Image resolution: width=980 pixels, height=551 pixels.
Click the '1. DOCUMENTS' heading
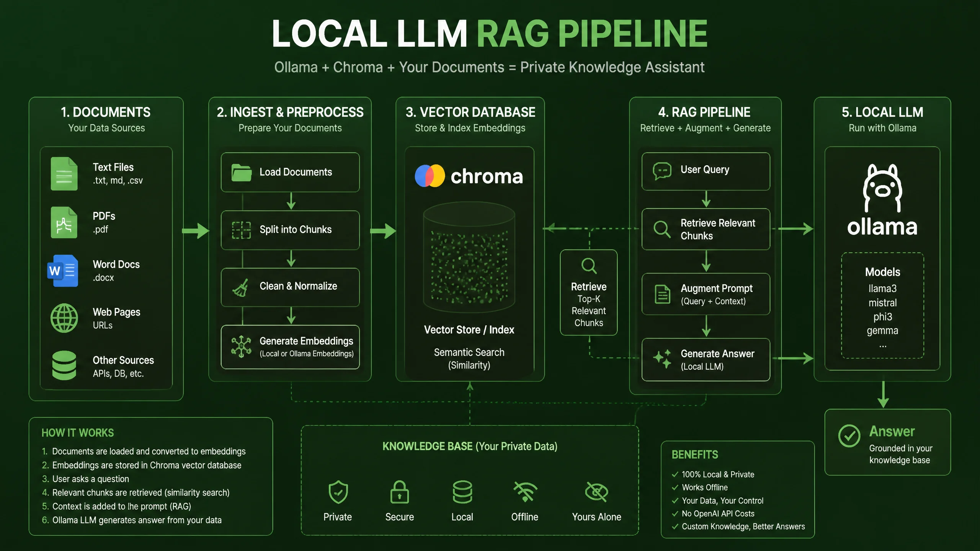(106, 112)
